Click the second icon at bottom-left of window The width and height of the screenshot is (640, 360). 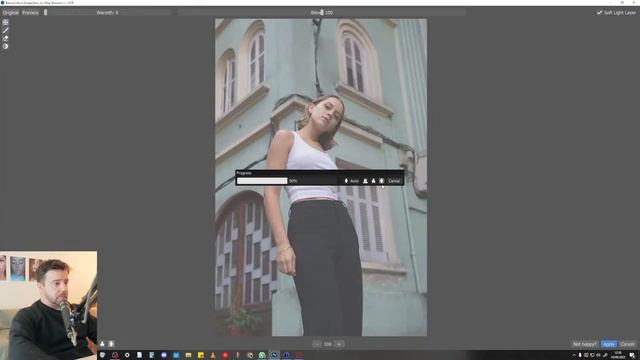(x=111, y=344)
